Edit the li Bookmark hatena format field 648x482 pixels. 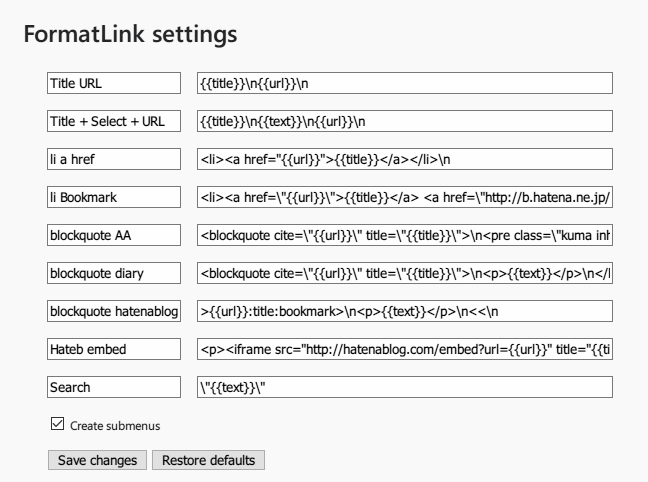(405, 197)
